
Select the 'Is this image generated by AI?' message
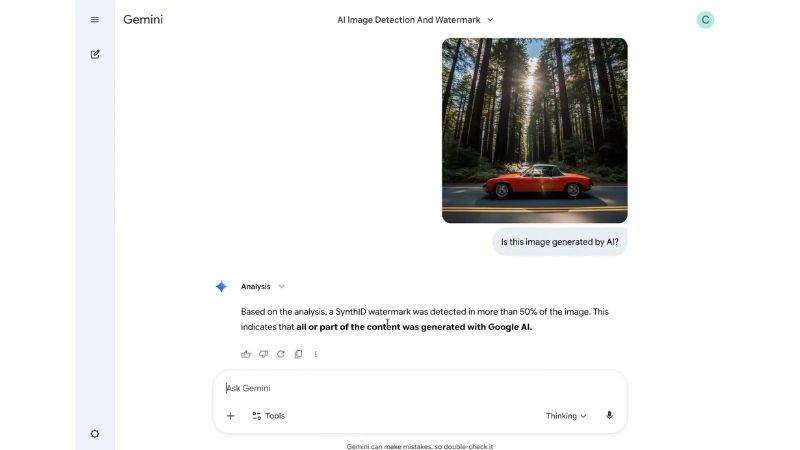560,242
